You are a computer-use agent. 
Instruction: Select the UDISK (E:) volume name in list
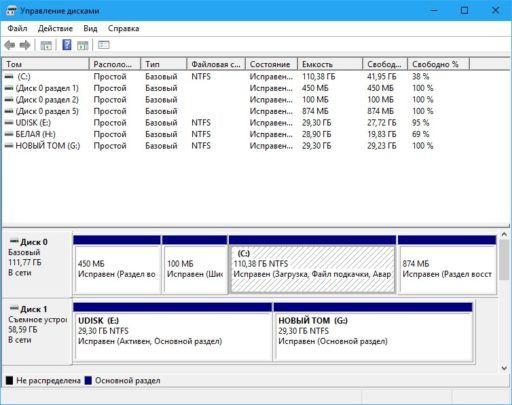coord(33,123)
